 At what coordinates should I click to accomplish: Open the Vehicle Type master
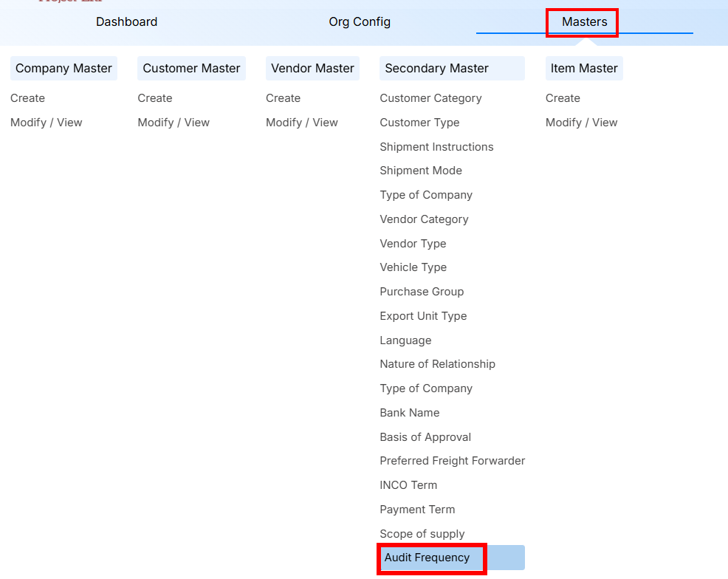pyautogui.click(x=413, y=267)
